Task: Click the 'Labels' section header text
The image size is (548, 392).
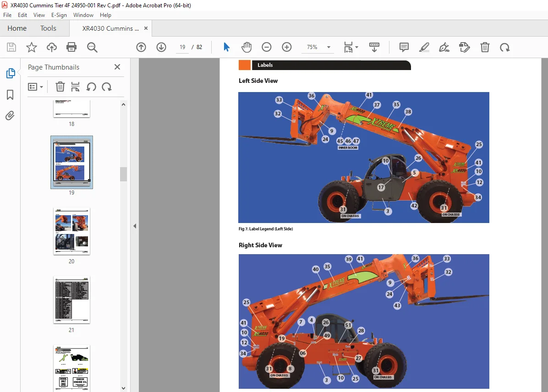Action: click(265, 65)
